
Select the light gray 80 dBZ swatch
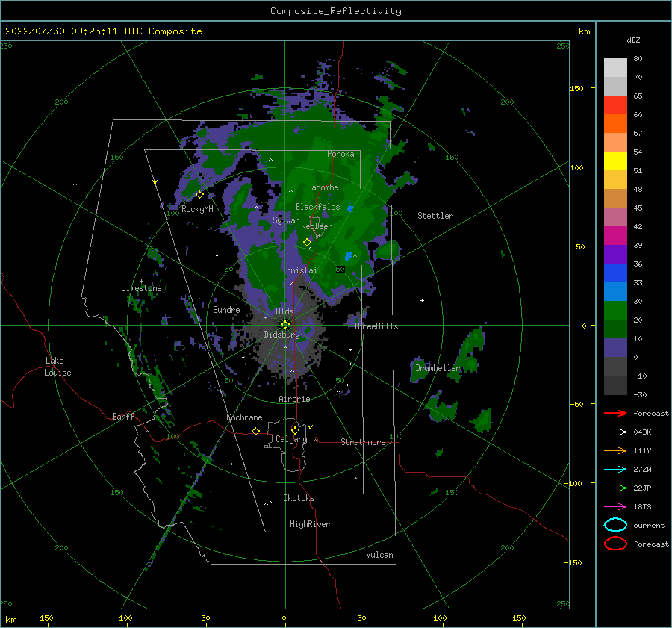(x=615, y=67)
